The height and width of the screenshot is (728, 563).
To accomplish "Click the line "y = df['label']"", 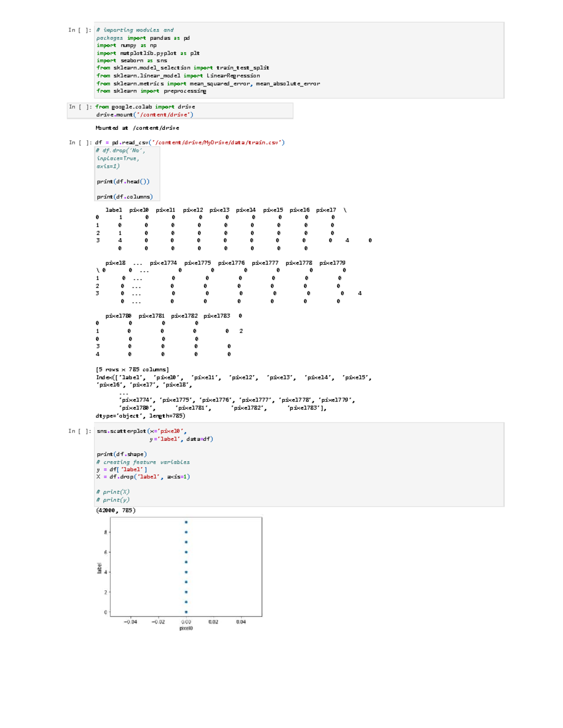I will click(122, 469).
